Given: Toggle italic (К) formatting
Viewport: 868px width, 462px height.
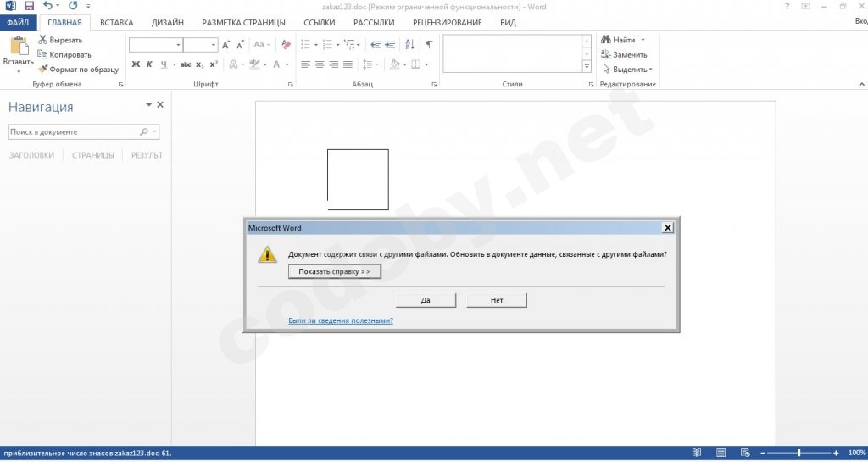Looking at the screenshot, I should [149, 64].
